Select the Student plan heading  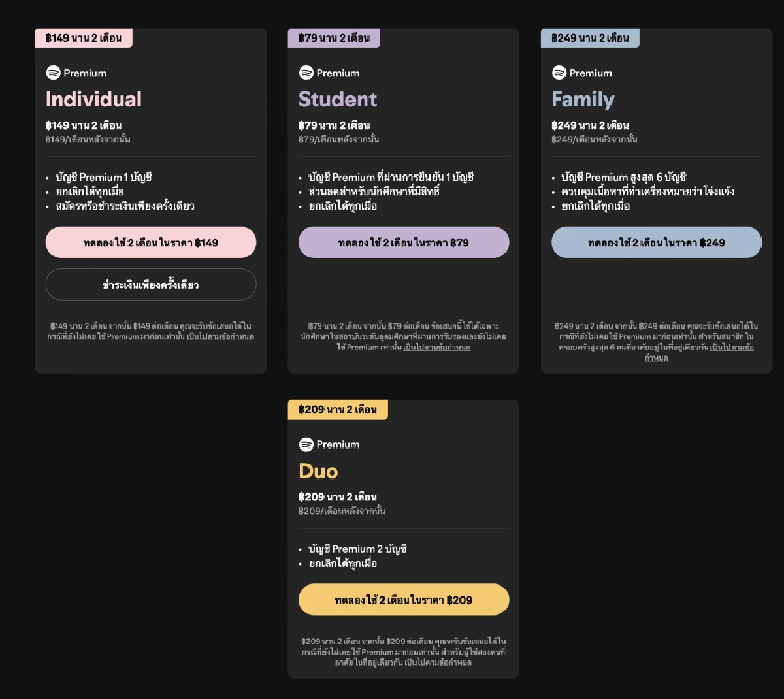[338, 99]
